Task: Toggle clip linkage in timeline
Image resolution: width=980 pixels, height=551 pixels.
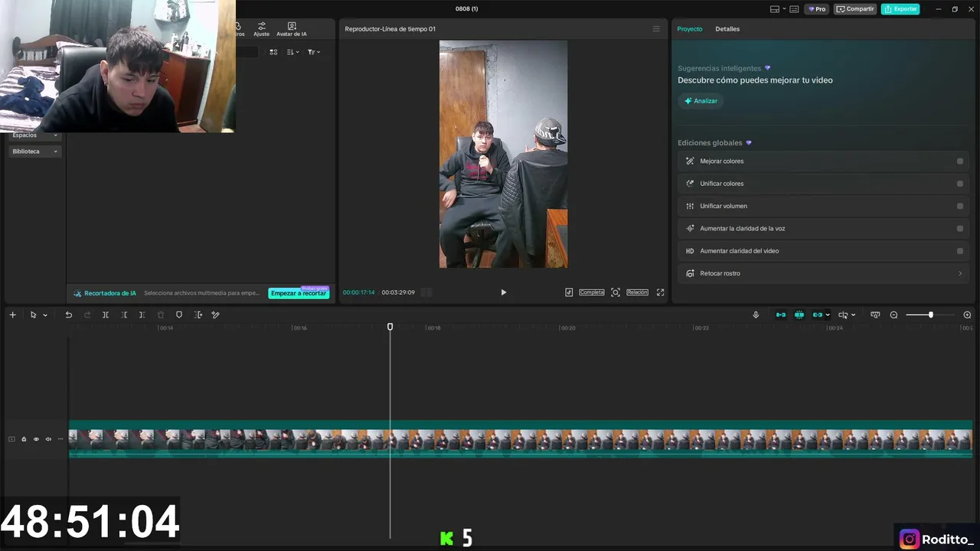Action: pyautogui.click(x=818, y=315)
